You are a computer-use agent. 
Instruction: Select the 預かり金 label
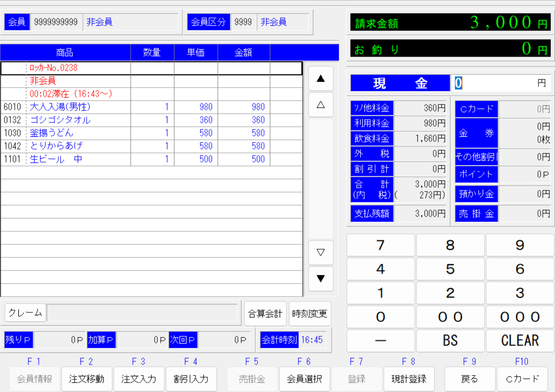(477, 194)
